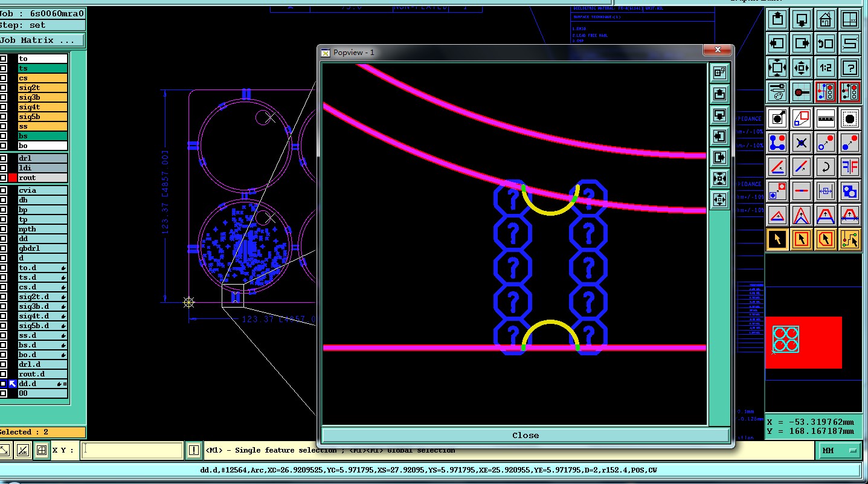This screenshot has width=868, height=484.
Task: Click the pan right view icon
Action: pyautogui.click(x=802, y=44)
